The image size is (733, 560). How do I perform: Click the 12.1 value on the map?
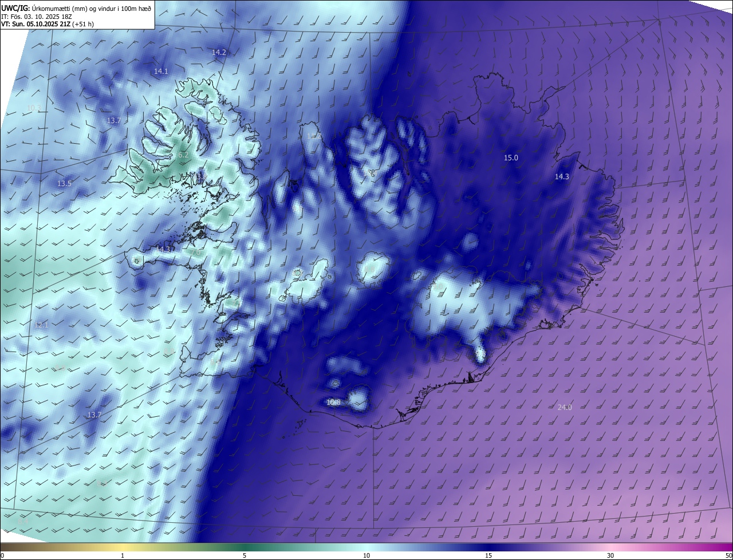pos(41,325)
